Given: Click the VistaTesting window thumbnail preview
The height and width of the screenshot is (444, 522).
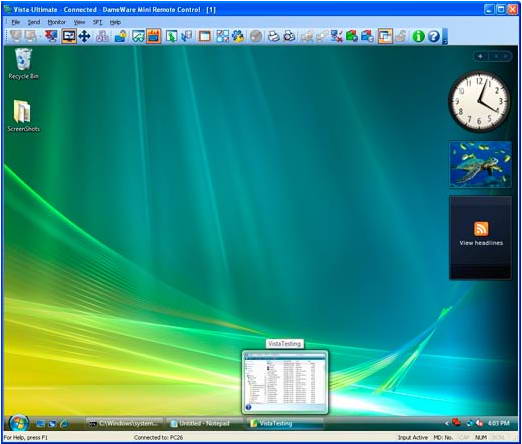Looking at the screenshot, I should coord(285,382).
